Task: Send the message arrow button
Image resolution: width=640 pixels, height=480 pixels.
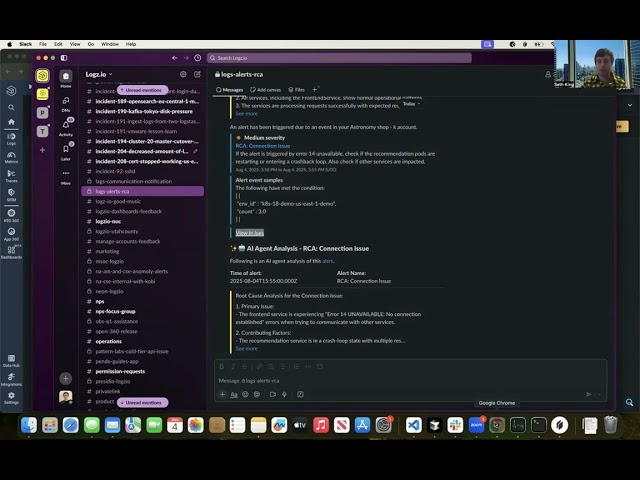Action: (589, 394)
